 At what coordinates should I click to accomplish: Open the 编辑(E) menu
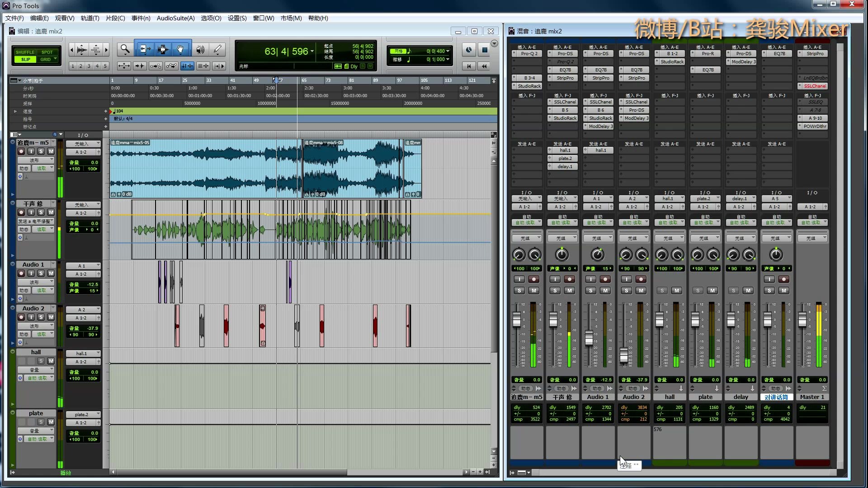tap(39, 18)
